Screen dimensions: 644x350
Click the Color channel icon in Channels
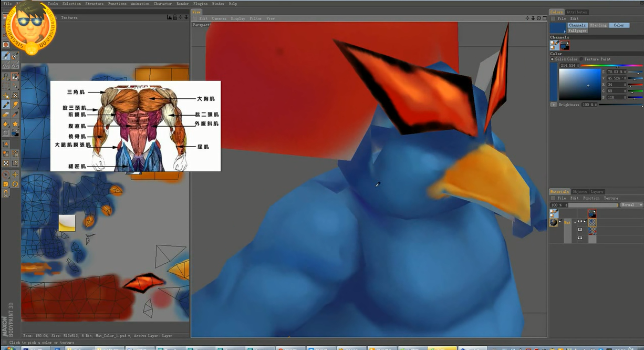565,45
